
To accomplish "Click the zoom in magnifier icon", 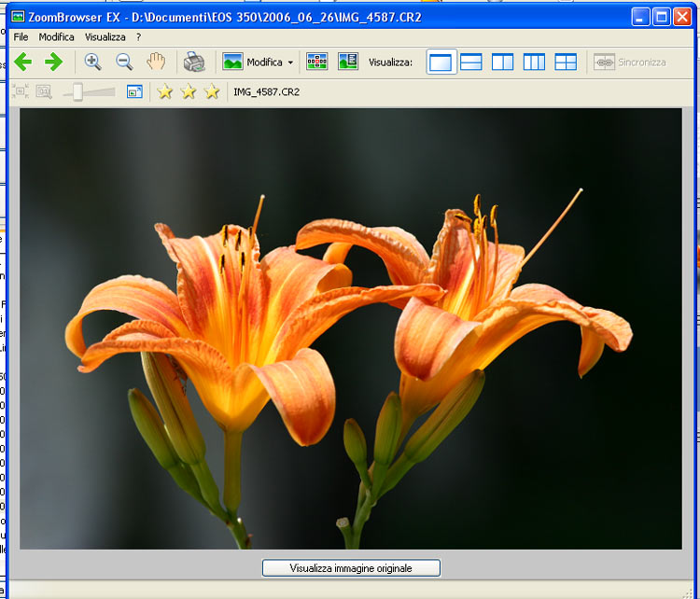I will (x=92, y=63).
